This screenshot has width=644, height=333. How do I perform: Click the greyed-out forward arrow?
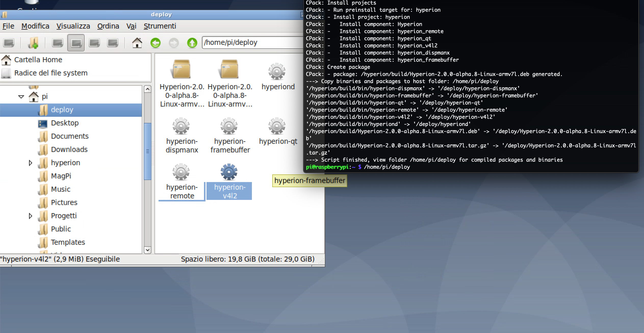174,43
